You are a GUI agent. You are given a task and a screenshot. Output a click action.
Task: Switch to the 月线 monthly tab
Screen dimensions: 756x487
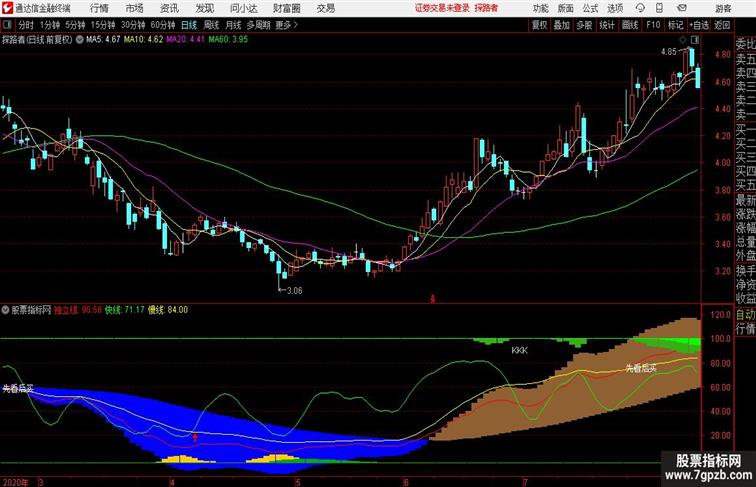[x=233, y=25]
